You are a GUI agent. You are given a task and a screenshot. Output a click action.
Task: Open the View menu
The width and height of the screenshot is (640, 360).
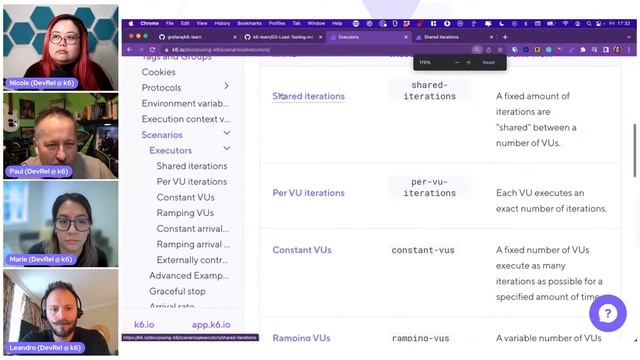pos(202,24)
